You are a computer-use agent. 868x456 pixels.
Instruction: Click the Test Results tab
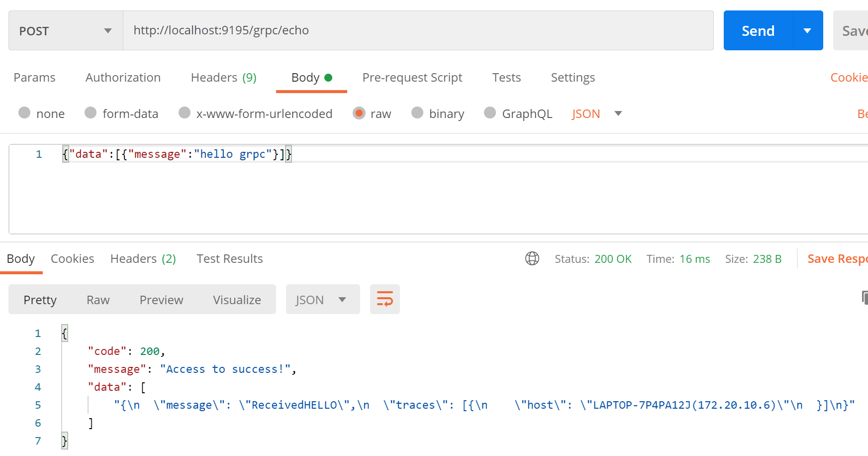click(229, 259)
